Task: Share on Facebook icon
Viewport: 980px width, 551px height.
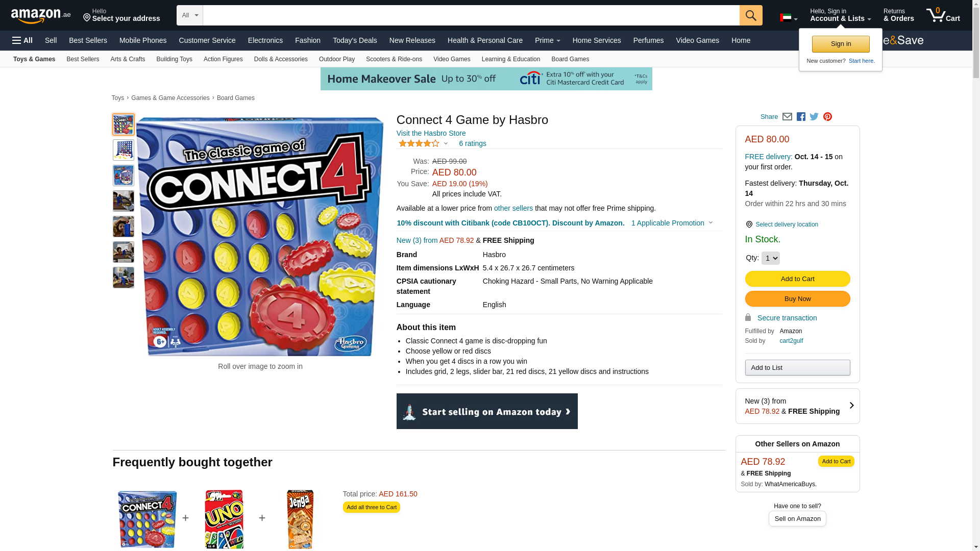Action: click(801, 117)
